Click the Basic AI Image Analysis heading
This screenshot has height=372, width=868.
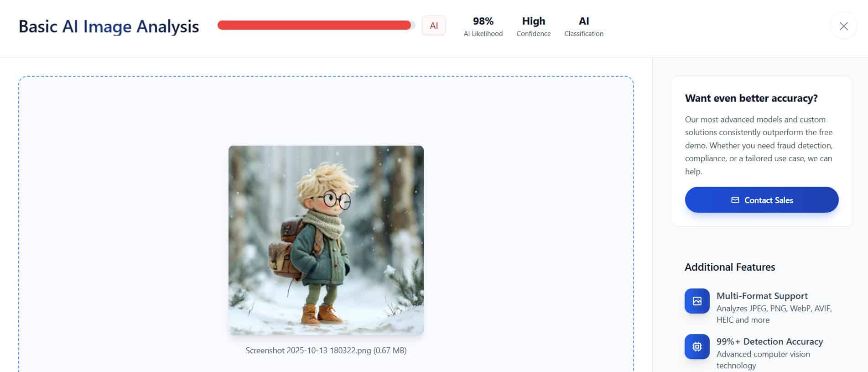point(109,26)
